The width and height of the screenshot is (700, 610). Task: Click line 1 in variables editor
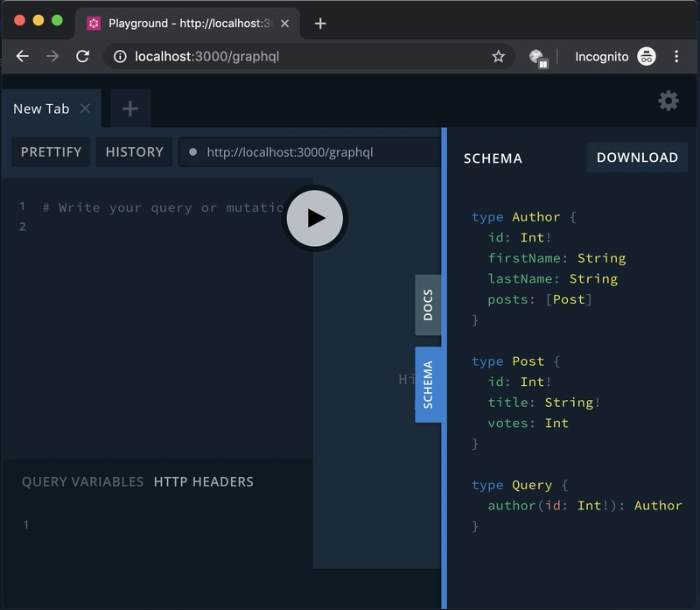pyautogui.click(x=26, y=524)
